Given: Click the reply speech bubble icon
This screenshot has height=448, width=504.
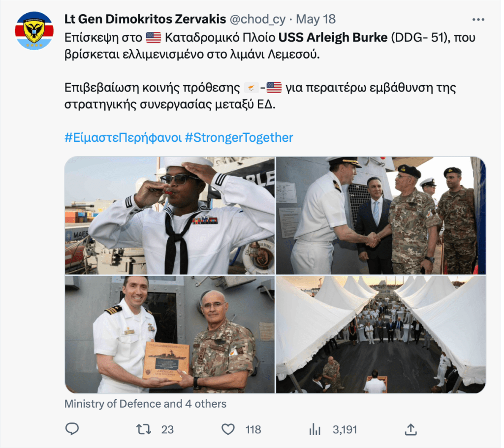Looking at the screenshot, I should coord(72,429).
